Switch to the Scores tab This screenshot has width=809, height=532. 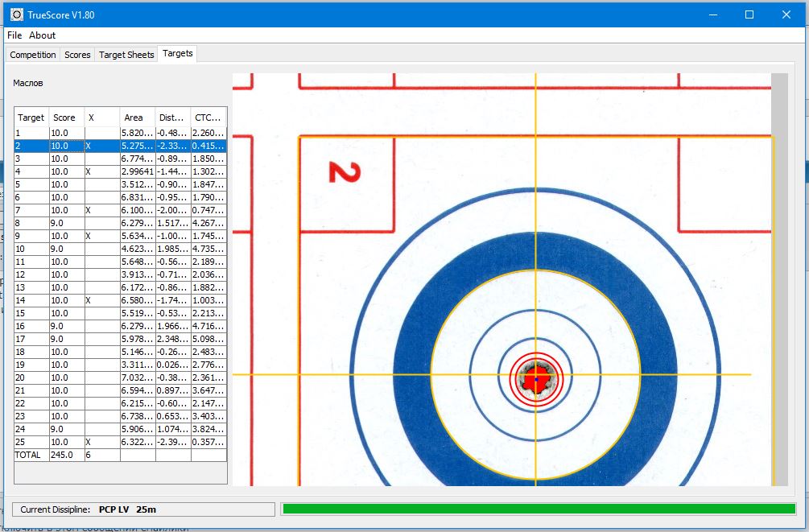coord(77,55)
